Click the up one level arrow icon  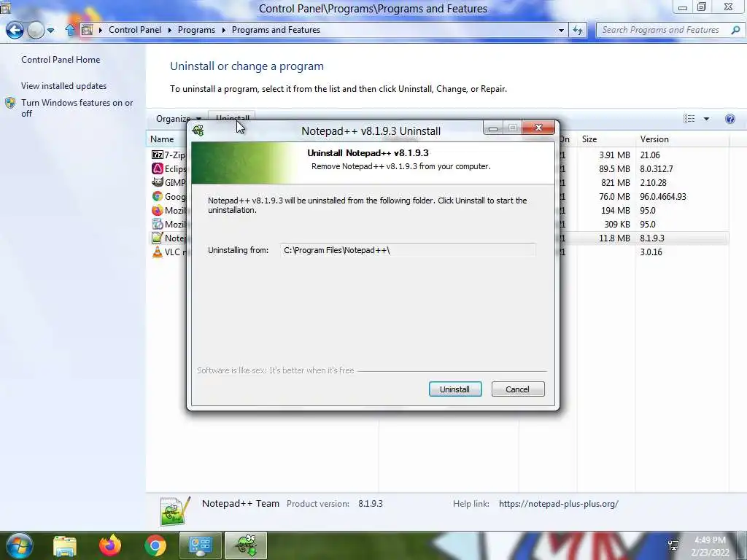[x=70, y=30]
